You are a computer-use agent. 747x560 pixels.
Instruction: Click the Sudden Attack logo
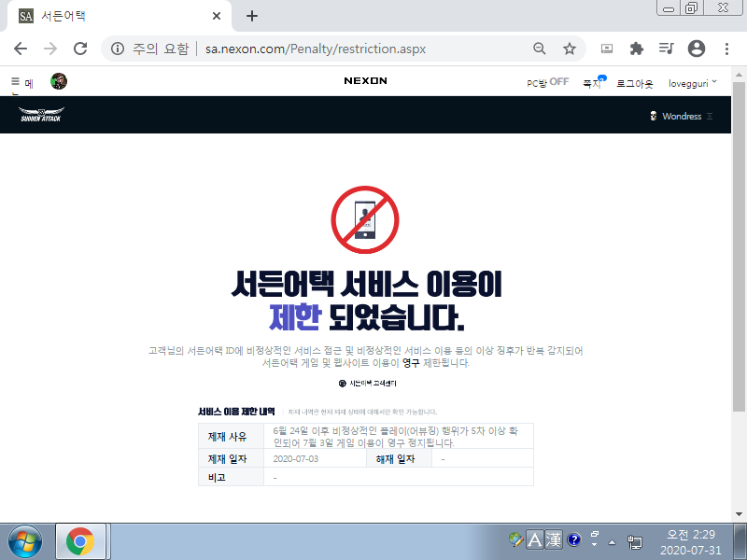[x=42, y=117]
